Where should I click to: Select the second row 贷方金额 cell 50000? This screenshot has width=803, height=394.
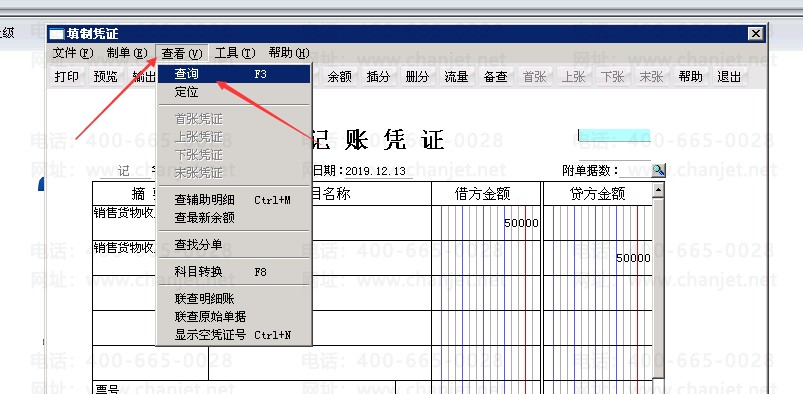pyautogui.click(x=598, y=258)
